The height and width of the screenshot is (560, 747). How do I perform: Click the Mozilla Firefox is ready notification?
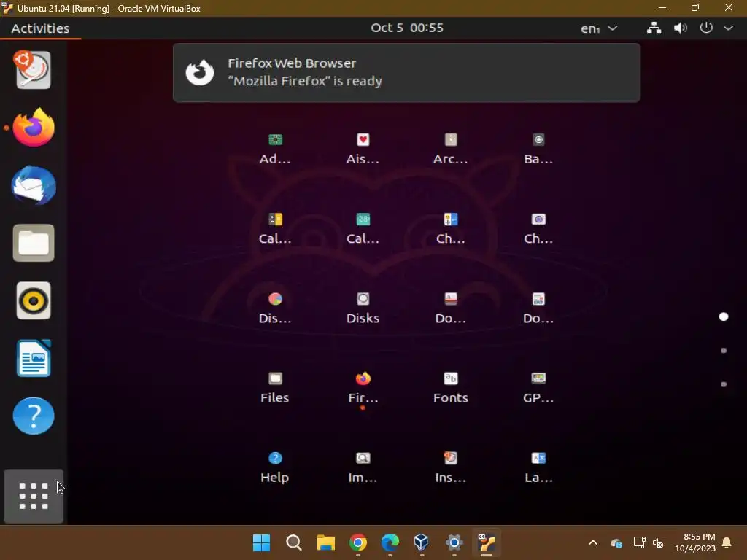(406, 72)
